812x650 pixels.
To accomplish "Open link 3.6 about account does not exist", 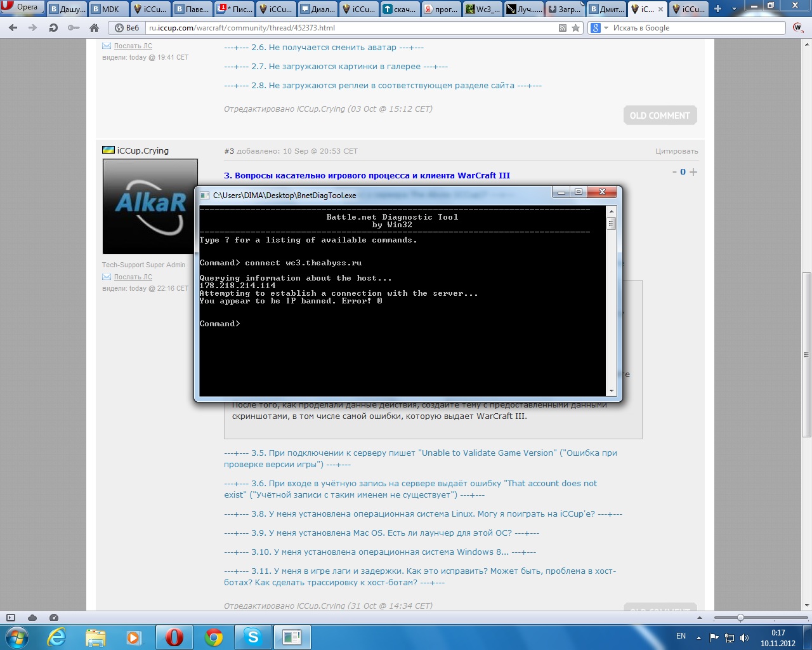I will coord(410,489).
